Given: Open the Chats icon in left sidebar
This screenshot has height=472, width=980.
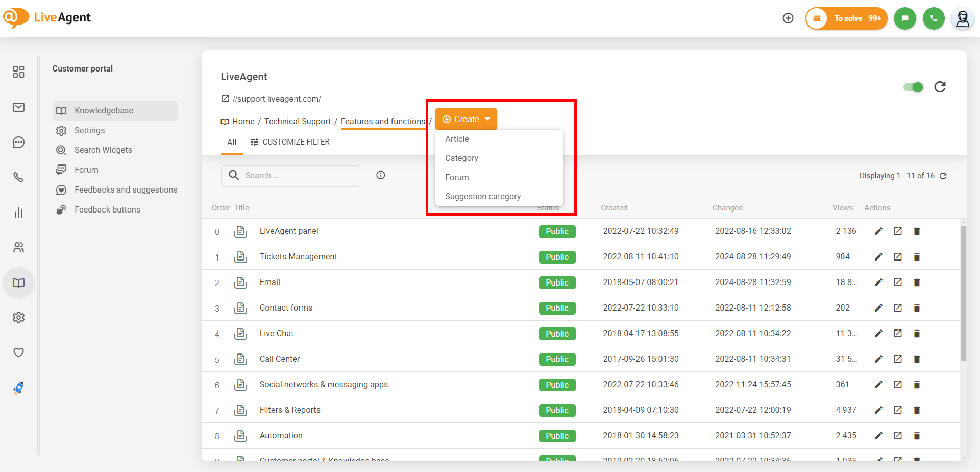Looking at the screenshot, I should [18, 143].
